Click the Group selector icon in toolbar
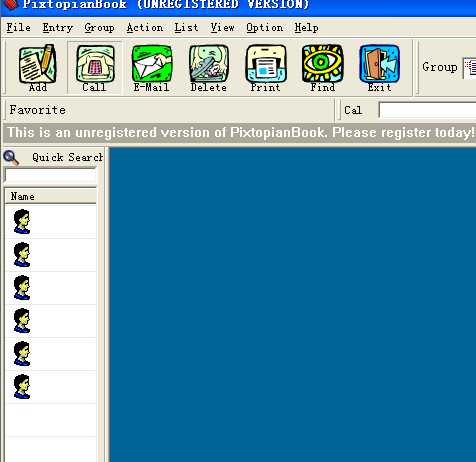The height and width of the screenshot is (462, 476). tap(470, 68)
